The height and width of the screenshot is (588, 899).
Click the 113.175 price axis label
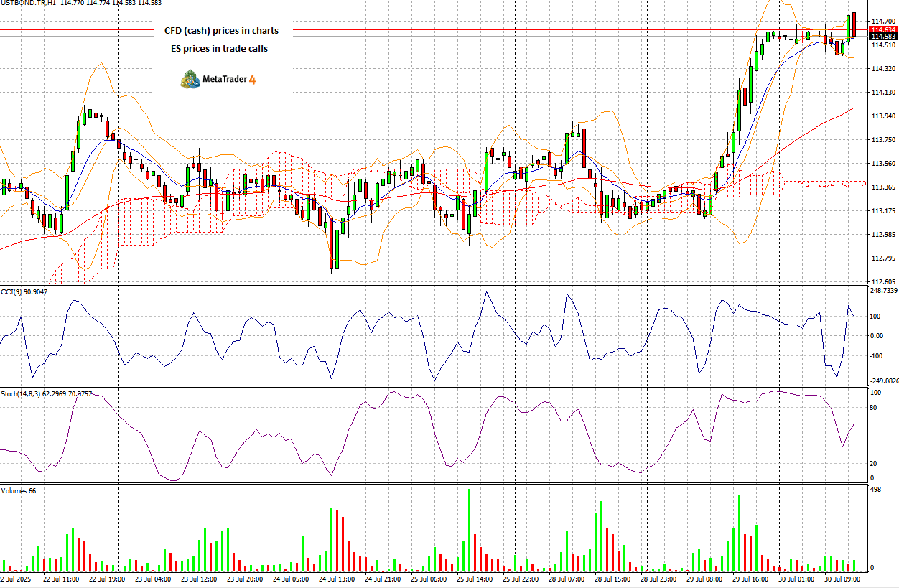(883, 211)
